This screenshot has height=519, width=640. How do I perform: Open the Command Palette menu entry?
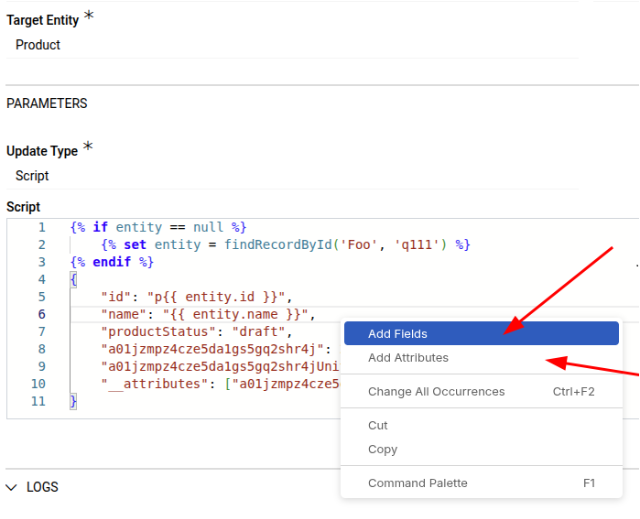[417, 483]
